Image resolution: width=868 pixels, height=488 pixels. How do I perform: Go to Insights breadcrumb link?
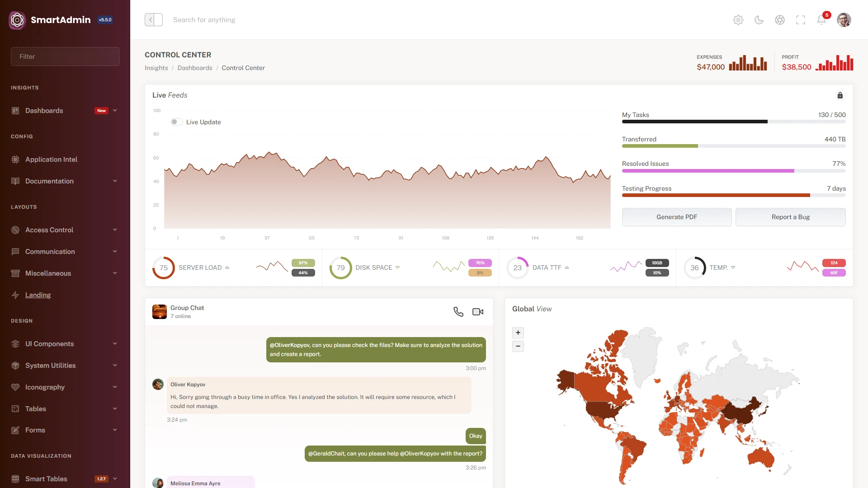tap(156, 68)
